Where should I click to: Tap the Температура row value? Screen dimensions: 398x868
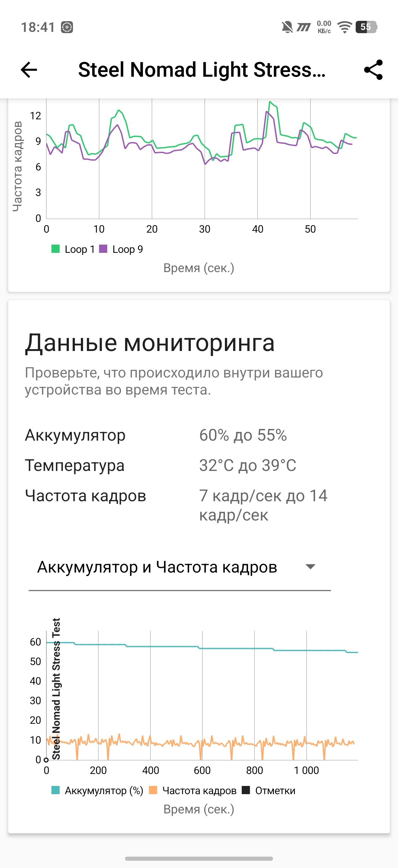(x=248, y=465)
